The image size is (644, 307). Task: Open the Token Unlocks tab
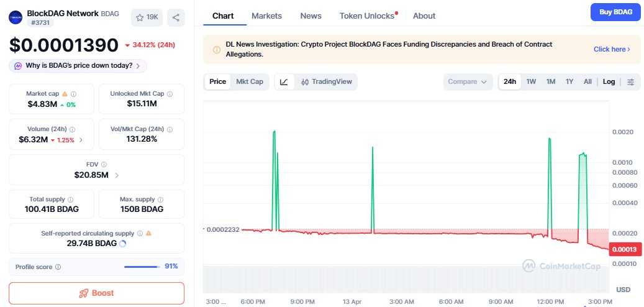click(368, 16)
